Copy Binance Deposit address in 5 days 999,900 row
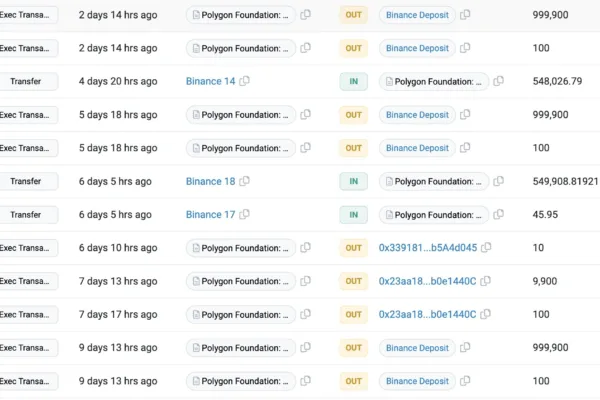This screenshot has width=600, height=400. tap(465, 114)
